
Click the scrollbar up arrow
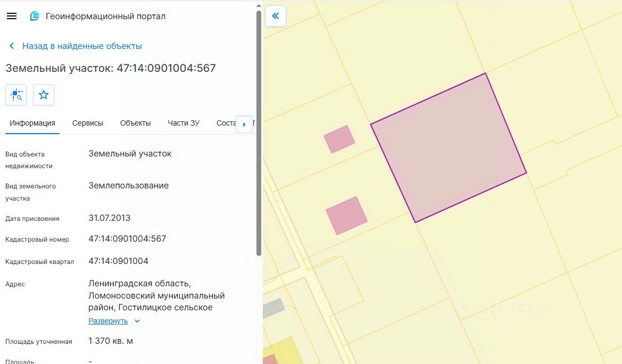pos(259,5)
